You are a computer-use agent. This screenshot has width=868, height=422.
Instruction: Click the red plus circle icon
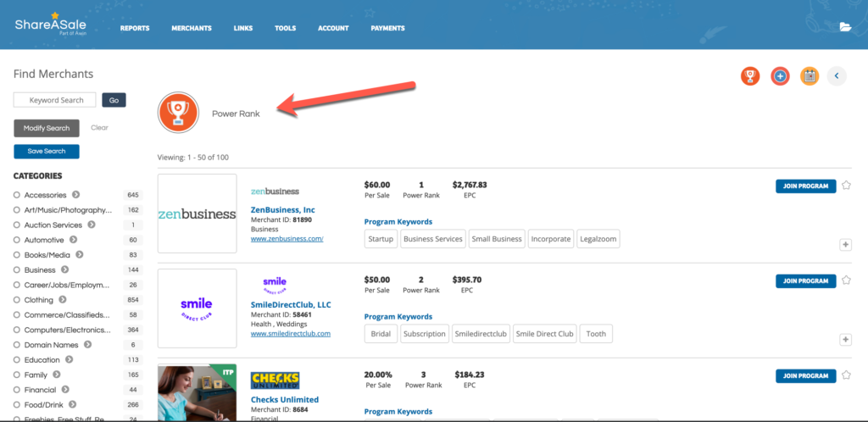(x=780, y=75)
